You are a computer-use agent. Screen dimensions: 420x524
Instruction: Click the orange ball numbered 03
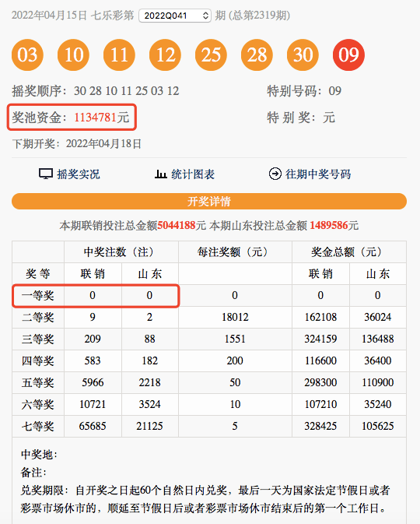[x=27, y=55]
